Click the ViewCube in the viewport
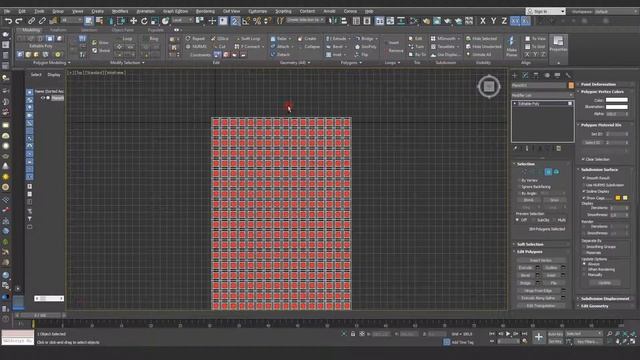 pyautogui.click(x=489, y=86)
